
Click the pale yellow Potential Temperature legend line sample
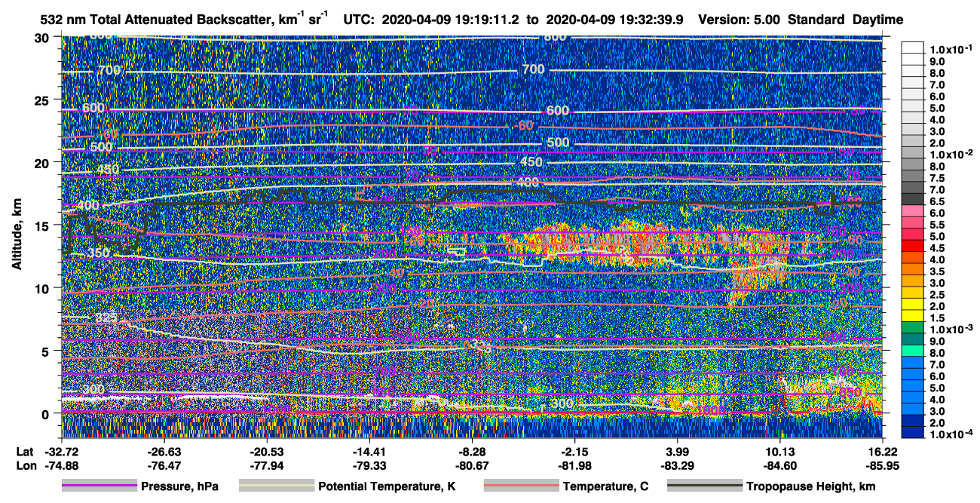276,486
